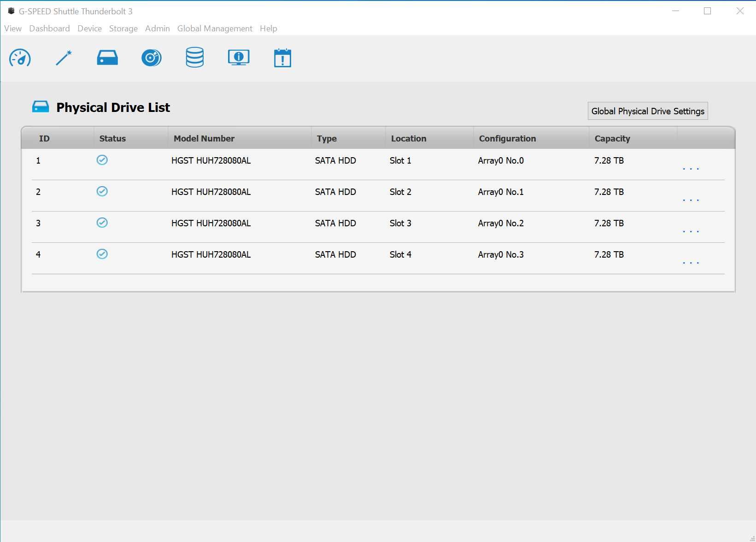Click the Capacity column header
756x542 pixels.
point(612,138)
